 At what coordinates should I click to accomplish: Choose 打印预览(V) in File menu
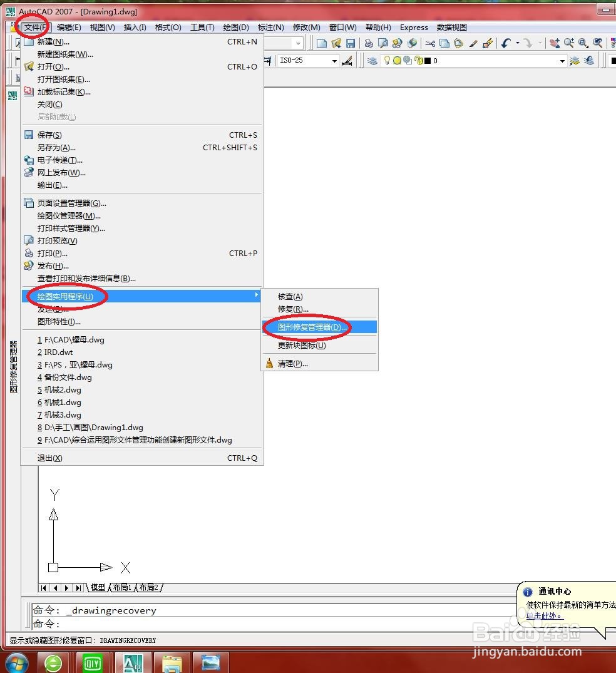(141, 241)
